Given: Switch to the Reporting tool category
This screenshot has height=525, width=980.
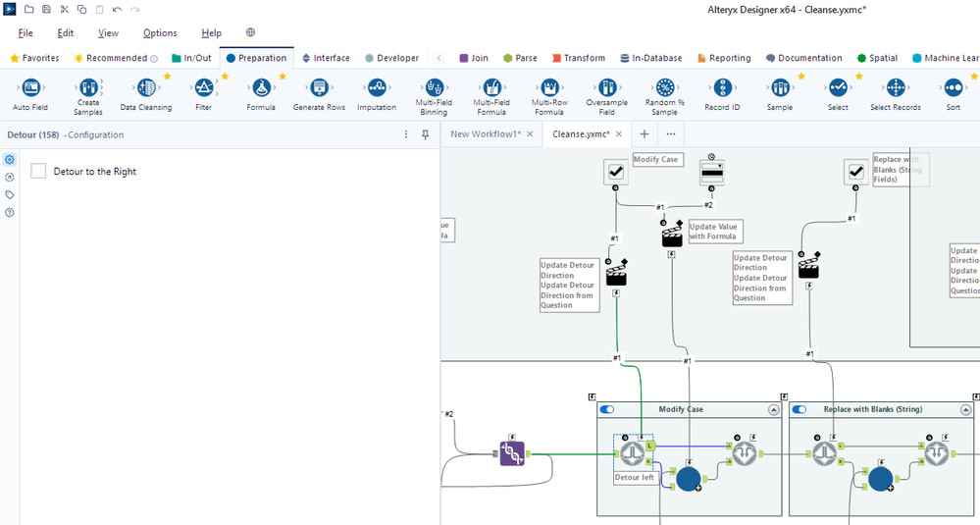Looking at the screenshot, I should pos(724,58).
